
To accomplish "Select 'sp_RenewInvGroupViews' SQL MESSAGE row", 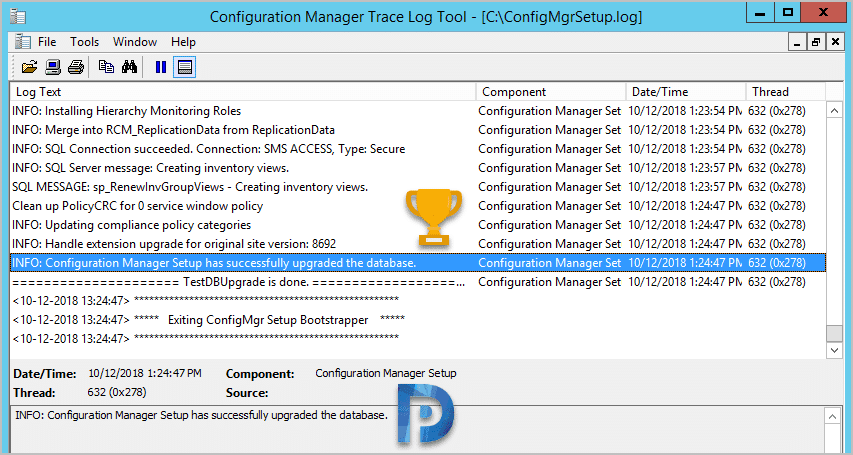I will pyautogui.click(x=418, y=187).
